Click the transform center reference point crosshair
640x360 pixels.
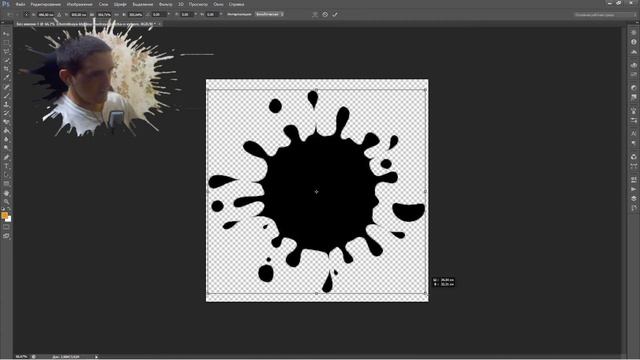[x=316, y=191]
